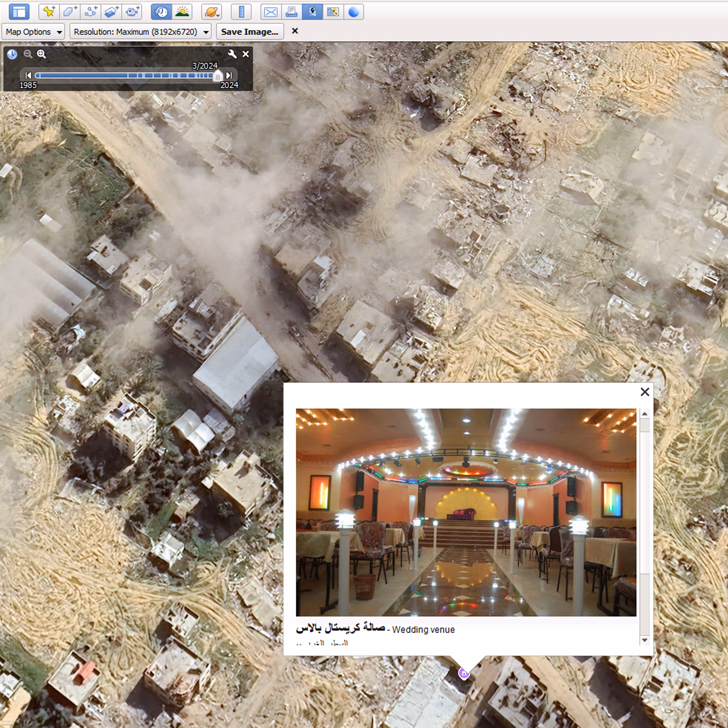Click the wedding hall photo thumbnail

tap(466, 512)
